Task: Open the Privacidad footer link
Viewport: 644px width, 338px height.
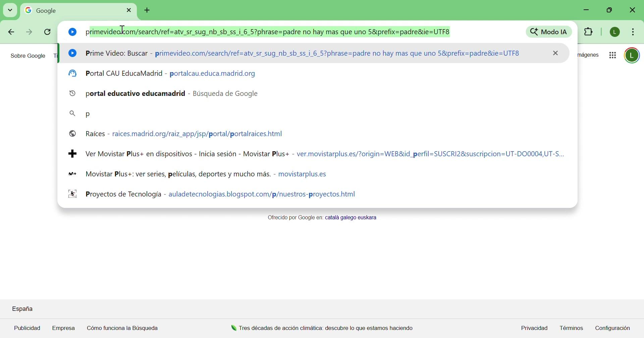Action: [535, 328]
